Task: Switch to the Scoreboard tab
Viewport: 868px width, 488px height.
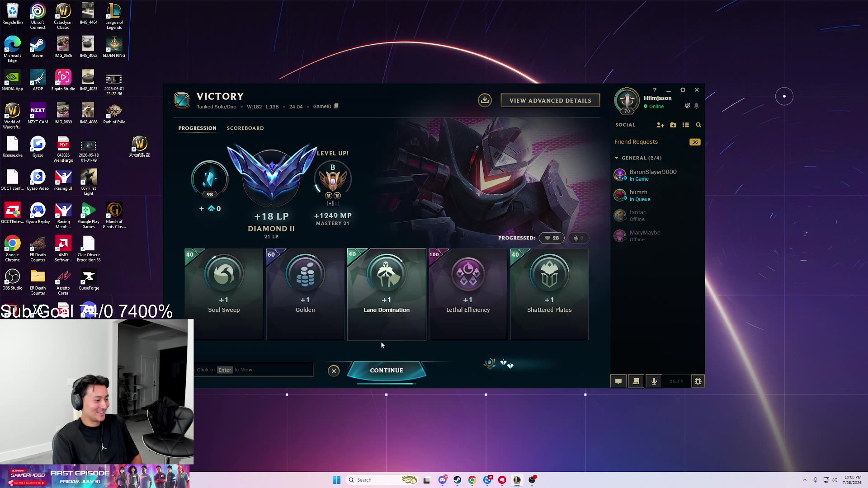Action: click(245, 128)
